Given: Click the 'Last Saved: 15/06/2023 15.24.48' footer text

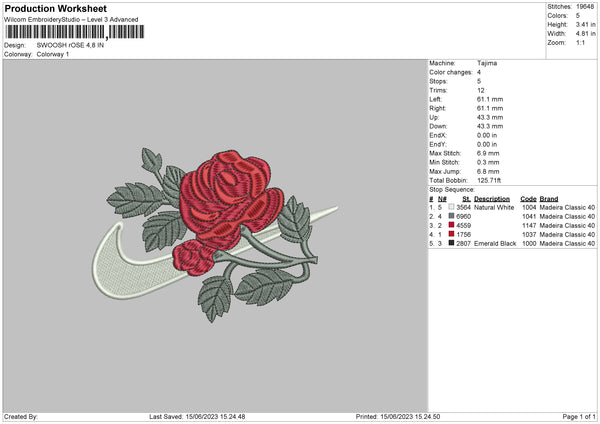Looking at the screenshot, I should point(197,417).
